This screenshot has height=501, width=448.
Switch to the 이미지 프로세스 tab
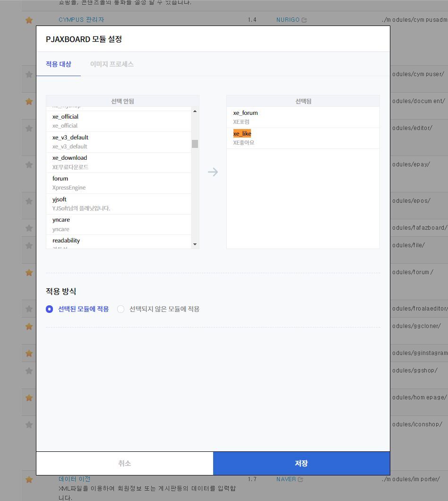point(112,64)
